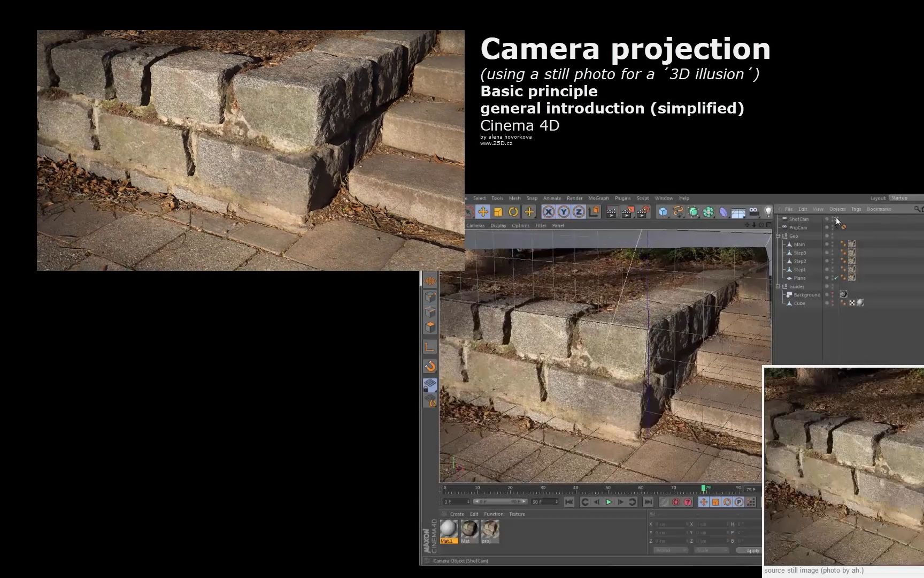Open the Render Settings icon
The image size is (924, 578).
click(x=643, y=212)
